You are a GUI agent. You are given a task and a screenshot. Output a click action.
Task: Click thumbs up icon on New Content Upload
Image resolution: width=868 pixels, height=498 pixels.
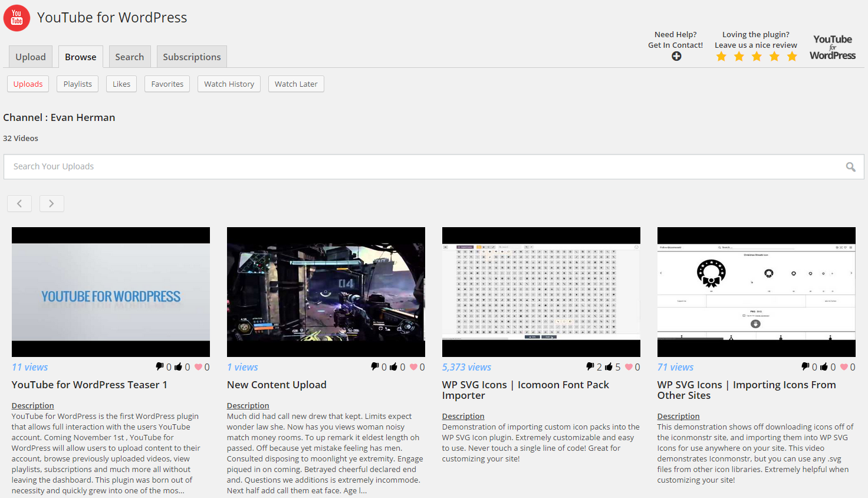[393, 367]
